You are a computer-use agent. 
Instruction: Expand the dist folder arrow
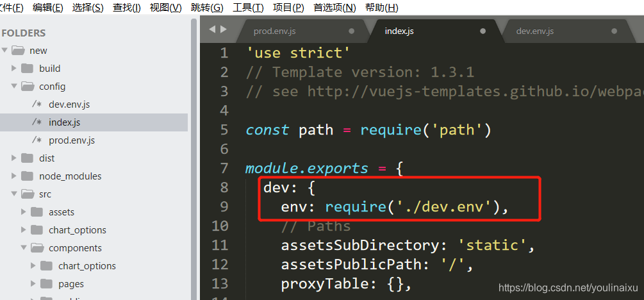click(x=14, y=158)
